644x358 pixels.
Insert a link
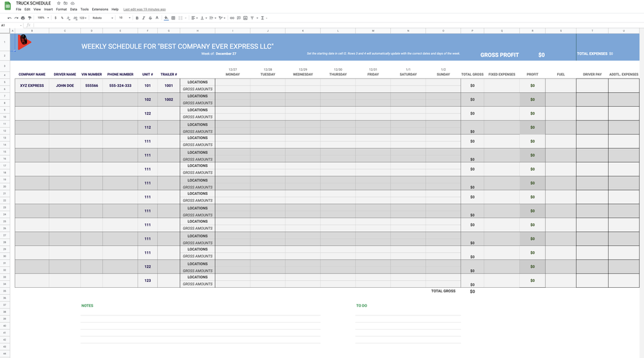232,18
